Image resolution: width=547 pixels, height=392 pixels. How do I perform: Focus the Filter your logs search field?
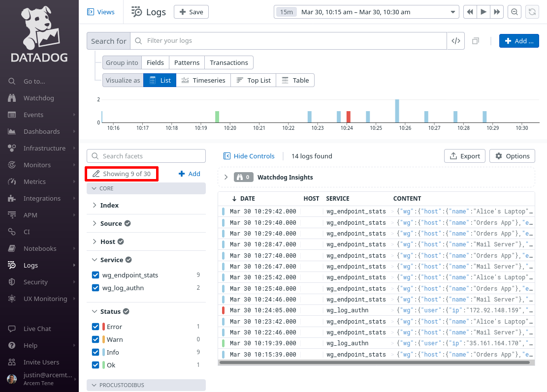[289, 41]
